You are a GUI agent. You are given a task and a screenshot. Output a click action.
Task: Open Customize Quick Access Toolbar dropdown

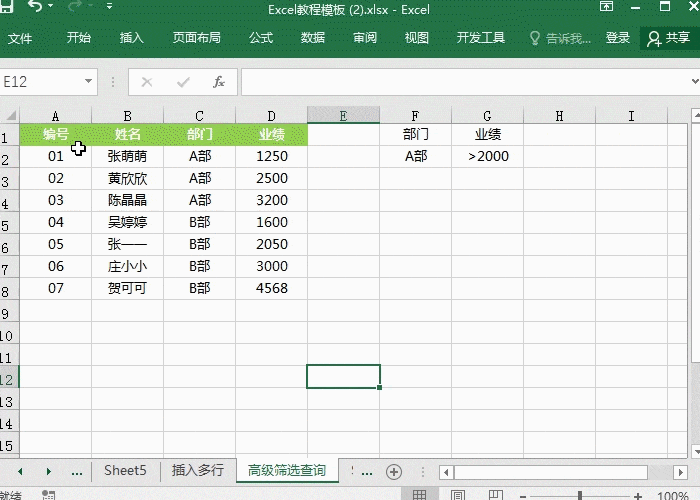109,6
